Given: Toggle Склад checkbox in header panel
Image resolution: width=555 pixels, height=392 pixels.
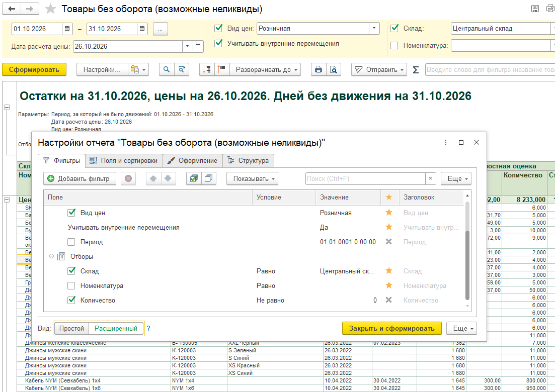Looking at the screenshot, I should tap(394, 28).
